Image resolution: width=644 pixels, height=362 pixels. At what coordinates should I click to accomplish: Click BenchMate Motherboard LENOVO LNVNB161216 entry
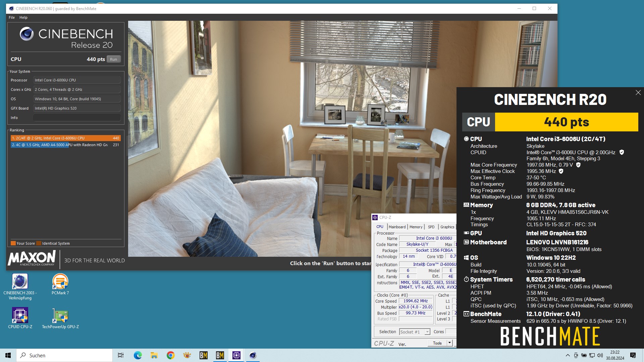pyautogui.click(x=557, y=242)
